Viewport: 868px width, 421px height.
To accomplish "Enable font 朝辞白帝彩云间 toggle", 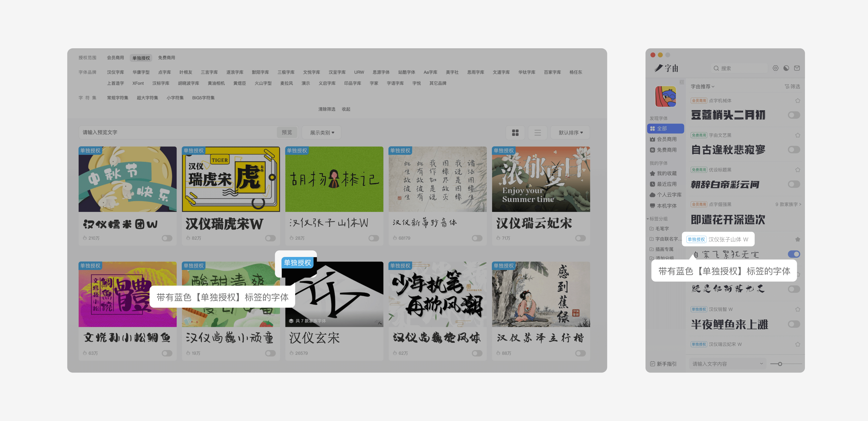I will point(794,184).
